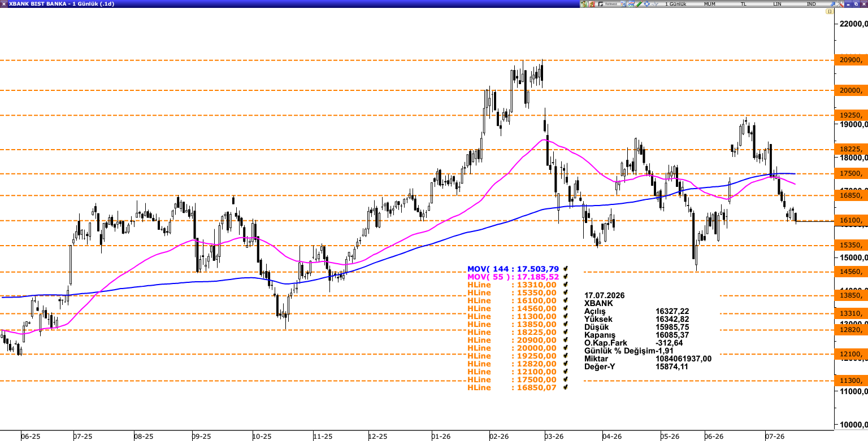This screenshot has width=868, height=441.
Task: Click the small yellow bracket button
Action: [x=830, y=11]
